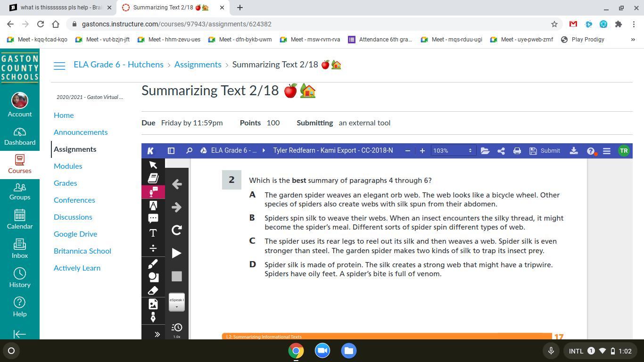Open the Kami insert image tool
This screenshot has height=362, width=644.
click(153, 304)
